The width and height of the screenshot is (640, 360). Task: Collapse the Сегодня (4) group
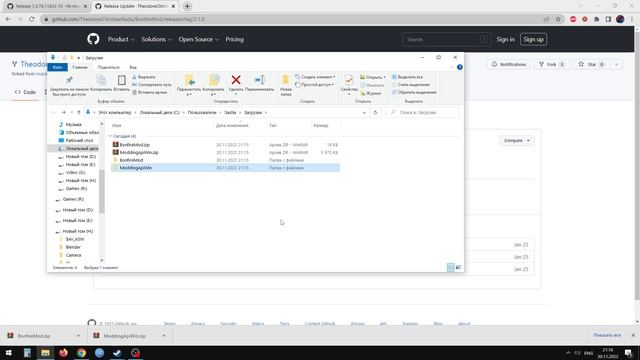pyautogui.click(x=110, y=136)
